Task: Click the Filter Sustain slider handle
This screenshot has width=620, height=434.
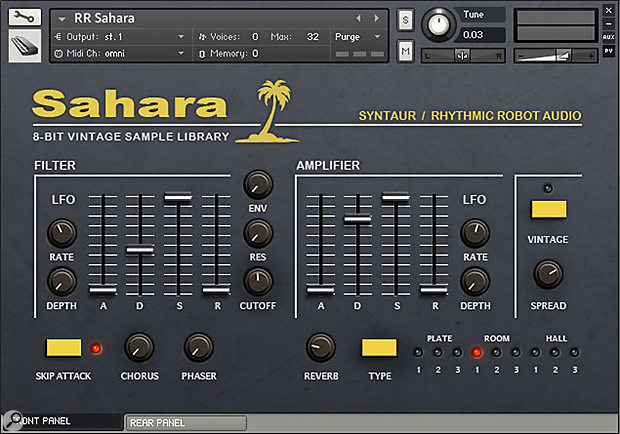Action: coord(178,197)
